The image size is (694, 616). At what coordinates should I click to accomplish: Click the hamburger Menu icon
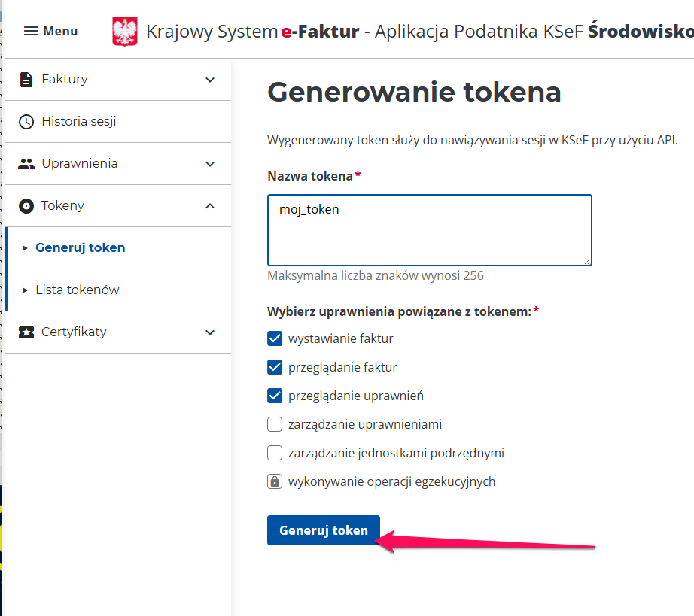pos(31,31)
